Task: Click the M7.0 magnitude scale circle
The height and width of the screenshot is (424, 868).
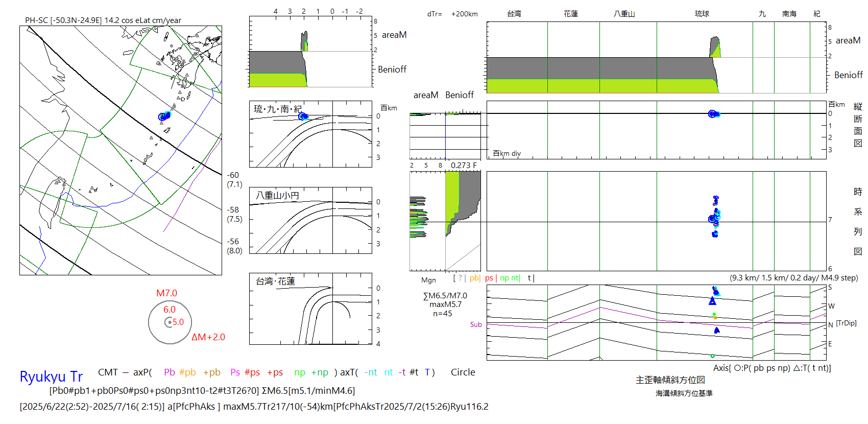Action: pyautogui.click(x=170, y=322)
